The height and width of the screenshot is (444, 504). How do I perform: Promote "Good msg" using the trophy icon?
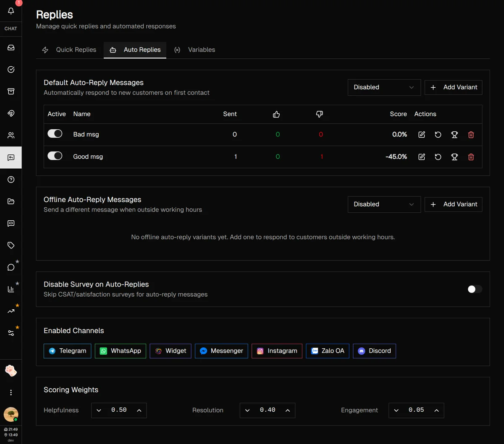(454, 157)
